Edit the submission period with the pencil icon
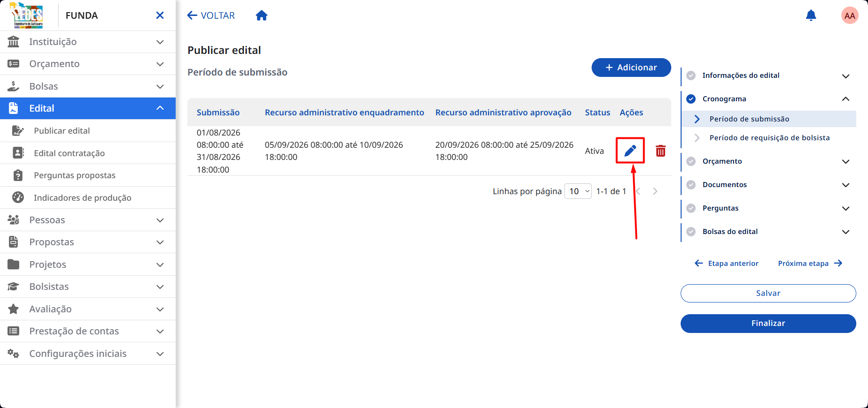Screen dimensions: 868x408 coord(630,151)
